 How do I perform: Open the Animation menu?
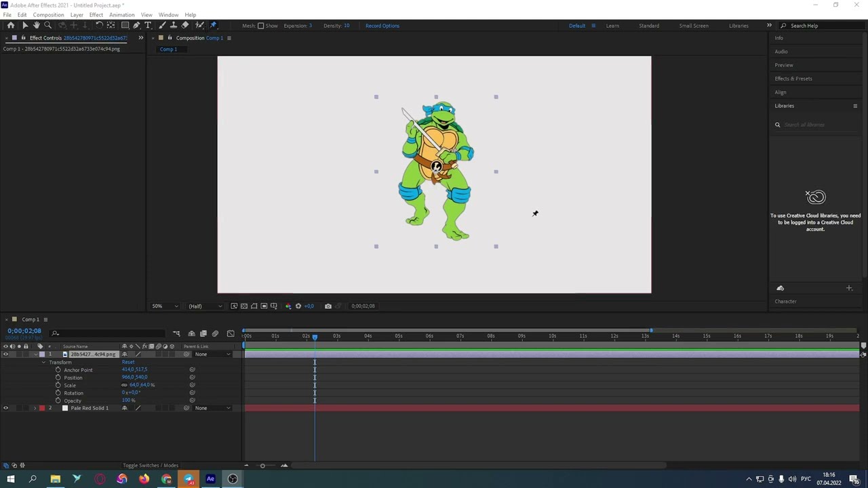point(121,15)
